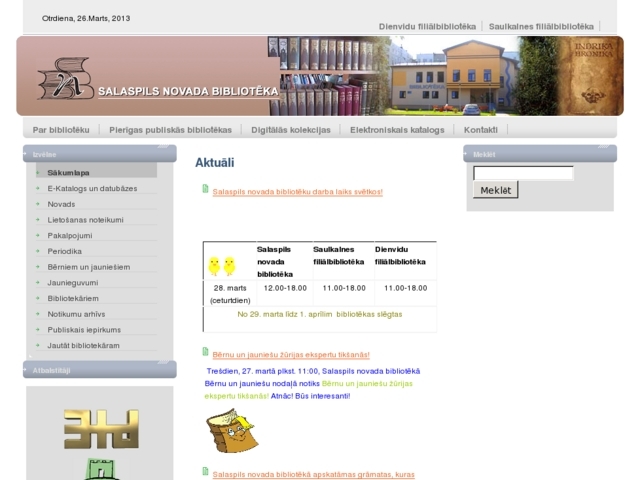Open the Saulkalnes filiālbibliotēka top link
The height and width of the screenshot is (480, 640).
pos(541,27)
